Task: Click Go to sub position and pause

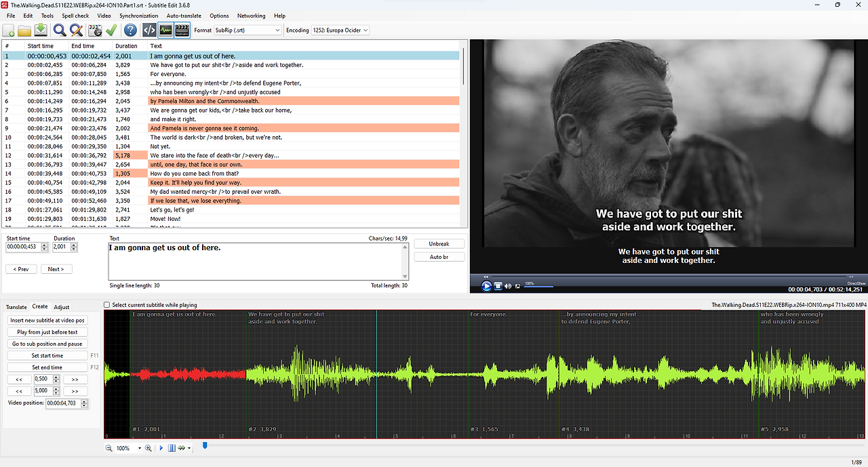Action: (47, 344)
